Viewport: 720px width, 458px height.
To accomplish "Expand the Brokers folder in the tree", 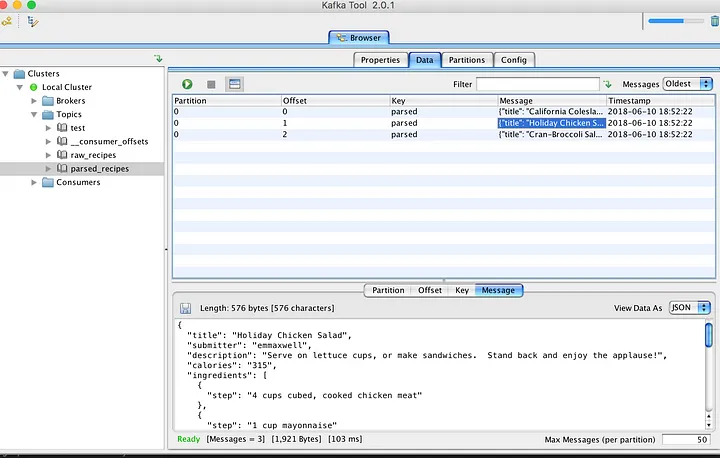I will point(35,101).
